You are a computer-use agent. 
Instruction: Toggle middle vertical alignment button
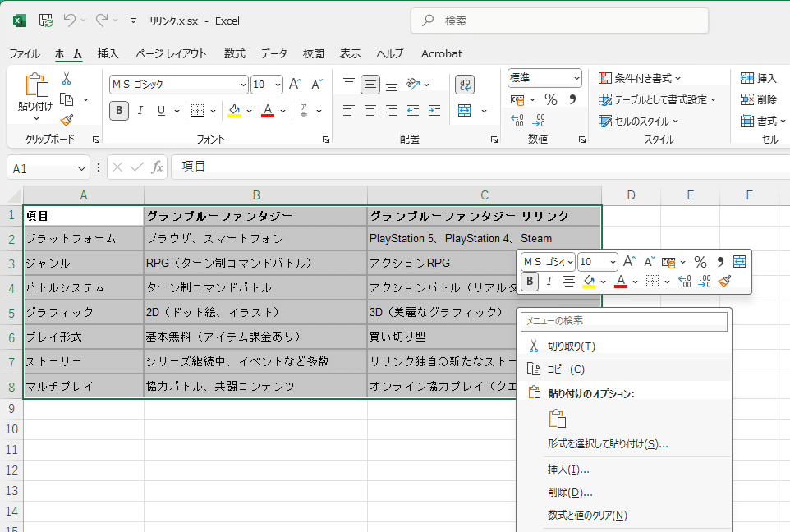[370, 84]
